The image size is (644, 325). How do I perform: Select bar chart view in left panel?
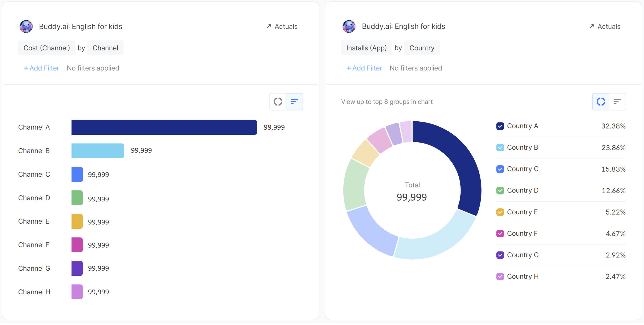tap(294, 102)
